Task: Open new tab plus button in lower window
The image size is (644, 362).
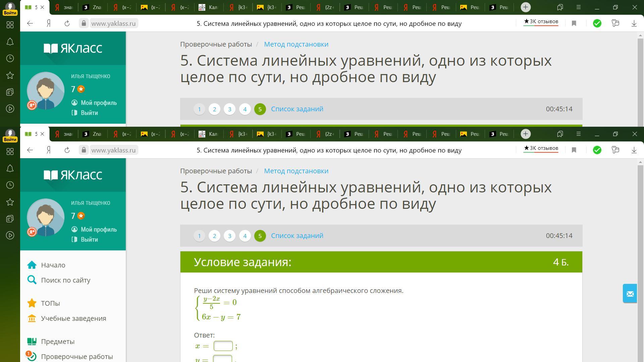Action: (x=526, y=134)
